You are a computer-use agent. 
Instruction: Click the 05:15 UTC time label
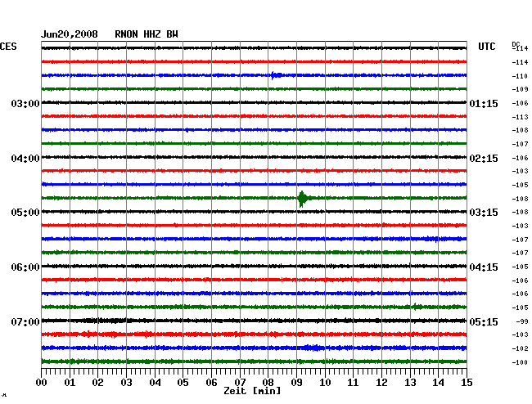coord(484,321)
